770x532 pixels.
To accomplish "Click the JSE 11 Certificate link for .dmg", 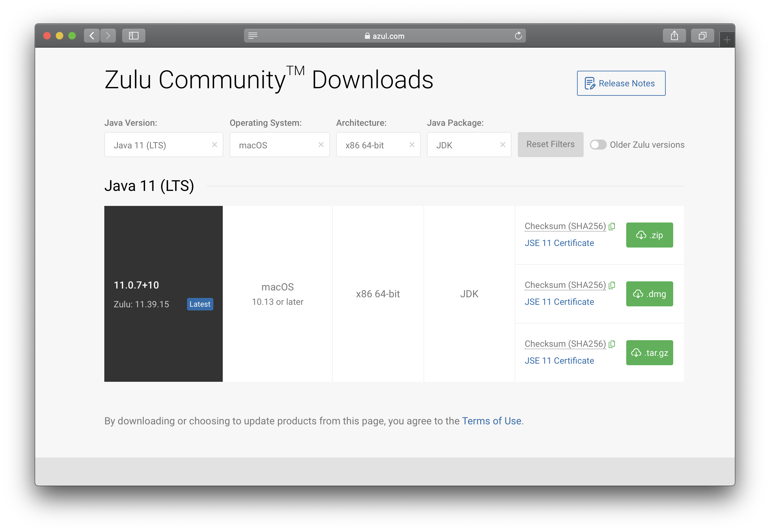I will pos(559,302).
